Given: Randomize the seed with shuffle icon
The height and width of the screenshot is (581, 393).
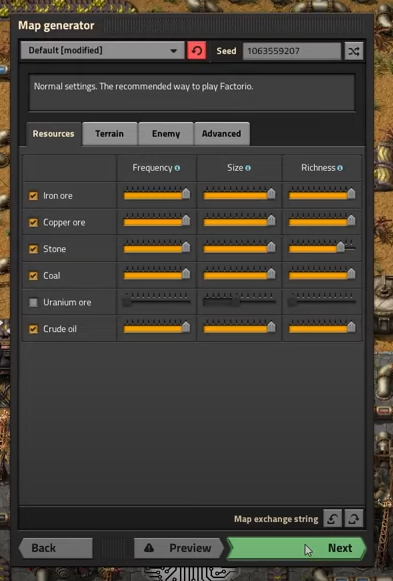Looking at the screenshot, I should 354,51.
